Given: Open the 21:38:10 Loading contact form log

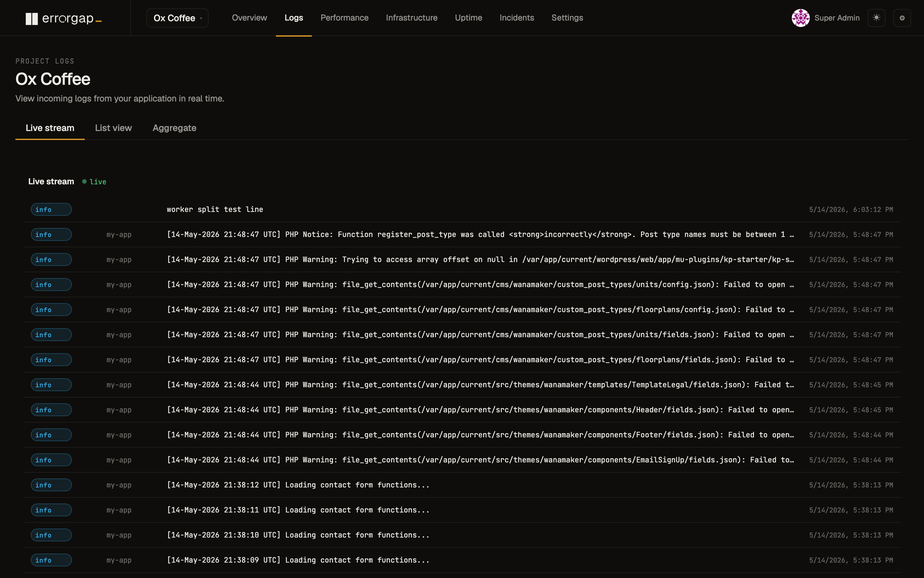Looking at the screenshot, I should [x=298, y=535].
